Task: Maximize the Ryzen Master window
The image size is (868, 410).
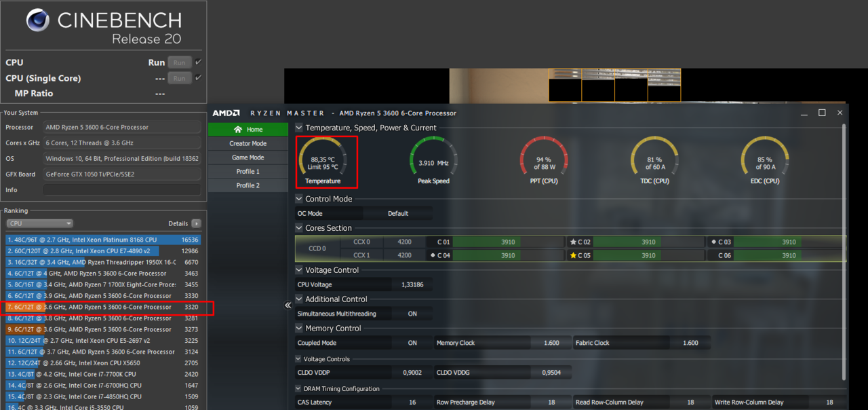Action: (822, 113)
